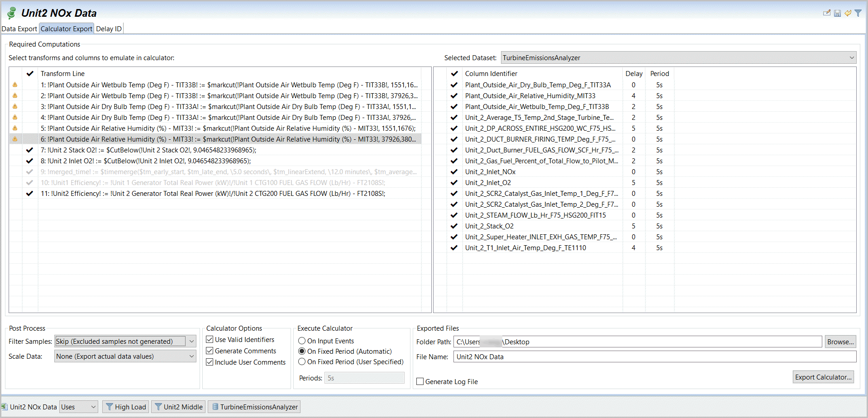Toggle checkmark for Unit 2 Stack O2 transform line 7
868x418 pixels.
[x=30, y=150]
